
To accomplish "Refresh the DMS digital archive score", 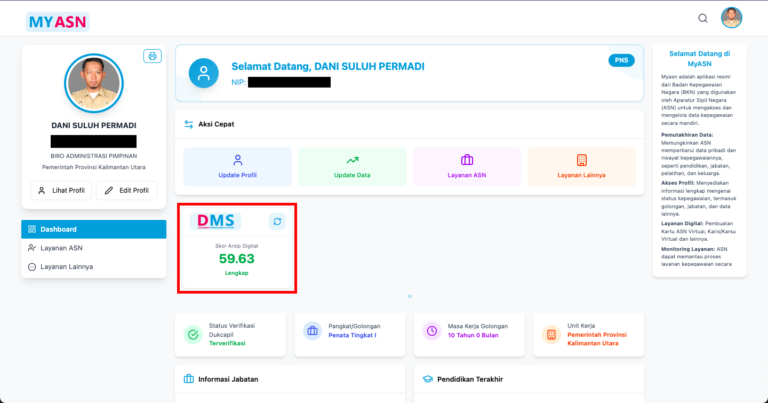I will 276,222.
